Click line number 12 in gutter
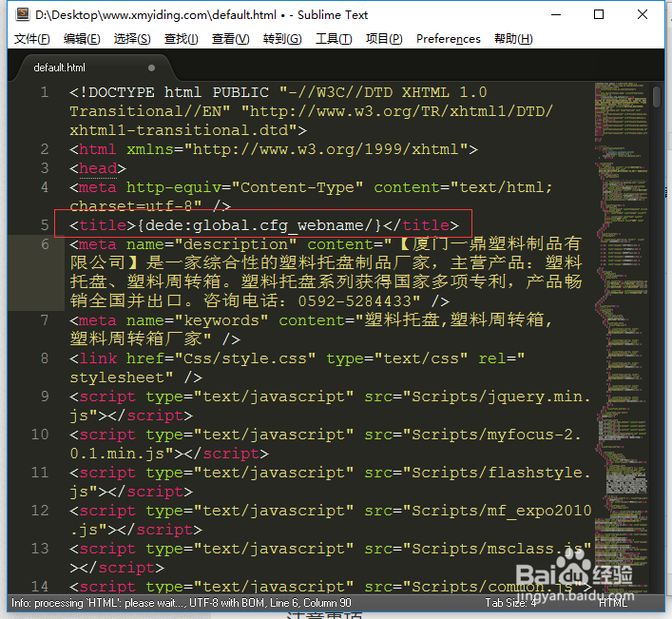 pyautogui.click(x=40, y=511)
